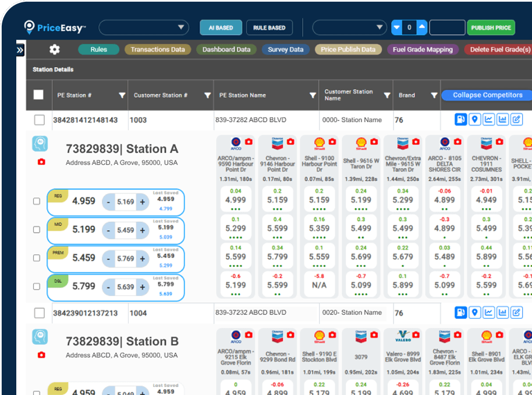Lower Station A DSL price with minus
The height and width of the screenshot is (395, 532).
109,287
